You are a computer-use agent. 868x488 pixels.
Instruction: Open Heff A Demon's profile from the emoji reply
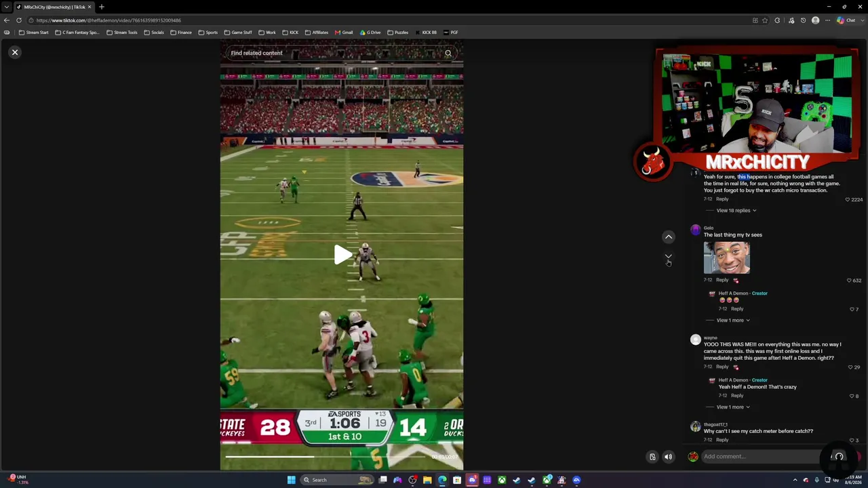pyautogui.click(x=733, y=293)
